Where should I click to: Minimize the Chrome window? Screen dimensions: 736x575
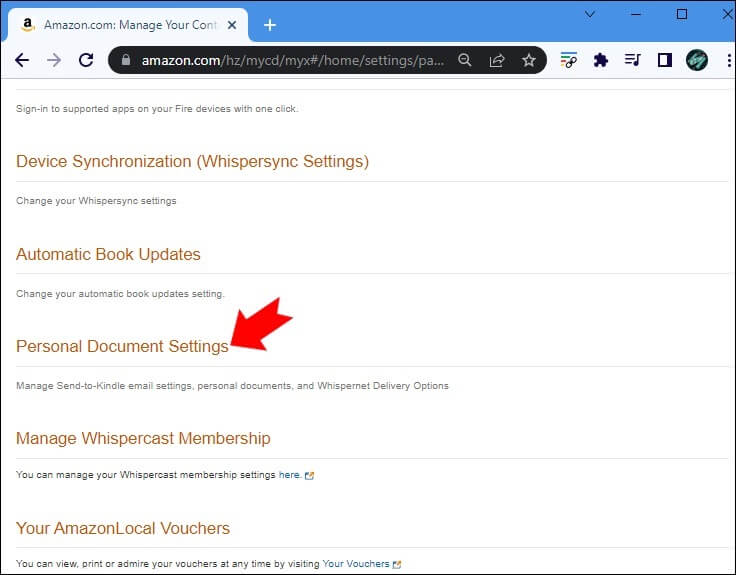click(636, 14)
